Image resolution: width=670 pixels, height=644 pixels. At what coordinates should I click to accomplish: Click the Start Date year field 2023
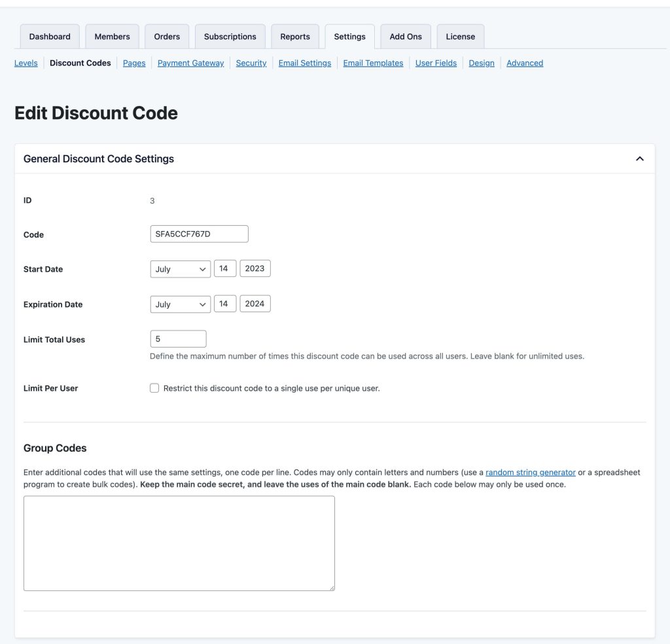[x=255, y=268]
